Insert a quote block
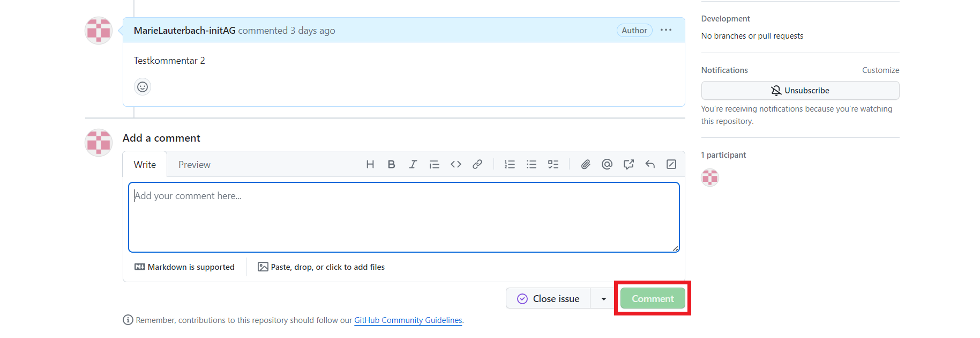This screenshot has height=338, width=980. click(x=434, y=164)
